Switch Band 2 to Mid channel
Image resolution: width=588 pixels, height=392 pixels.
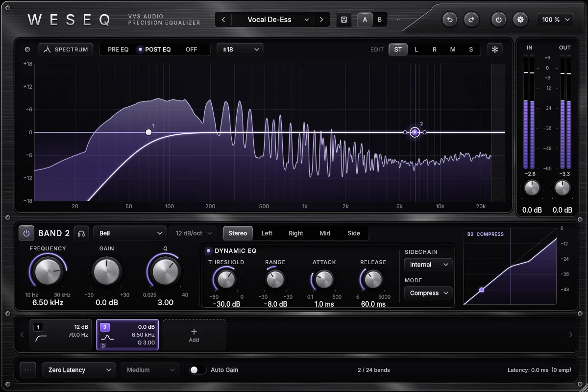(325, 233)
